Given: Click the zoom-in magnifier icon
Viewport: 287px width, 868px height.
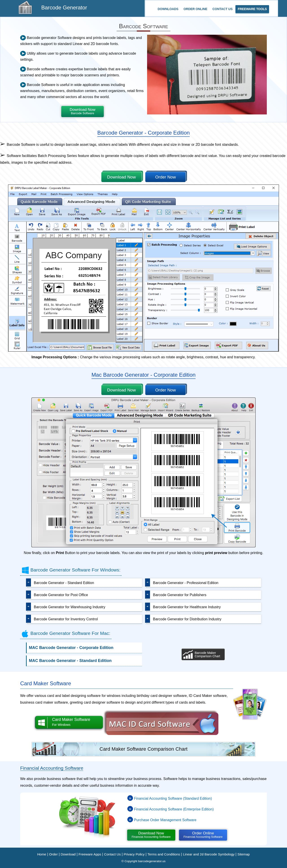Looking at the screenshot, I should (191, 212).
